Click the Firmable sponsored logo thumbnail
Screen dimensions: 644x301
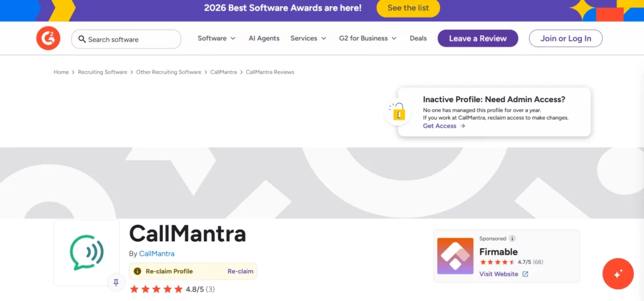(456, 256)
